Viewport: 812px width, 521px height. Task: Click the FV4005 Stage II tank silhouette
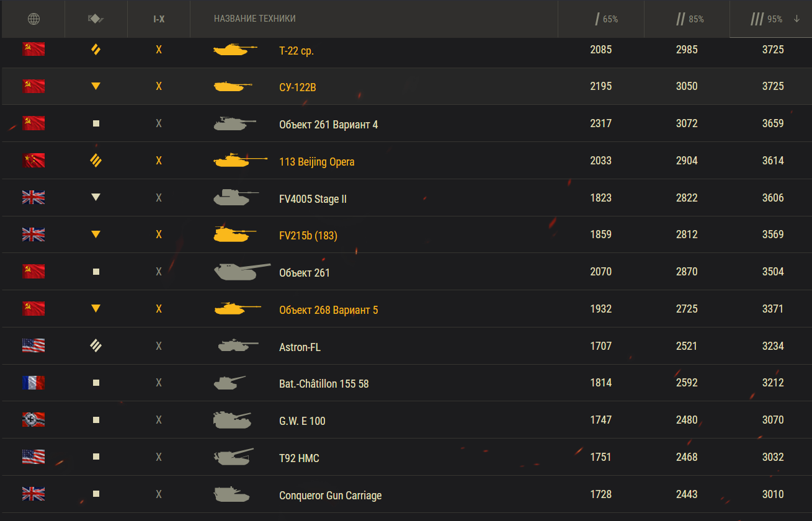click(234, 198)
